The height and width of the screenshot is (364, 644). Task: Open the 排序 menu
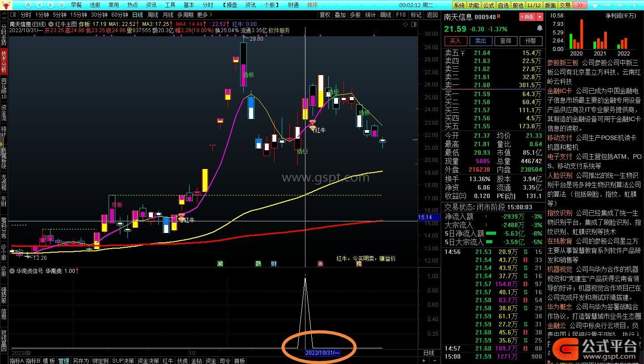pyautogui.click(x=312, y=5)
